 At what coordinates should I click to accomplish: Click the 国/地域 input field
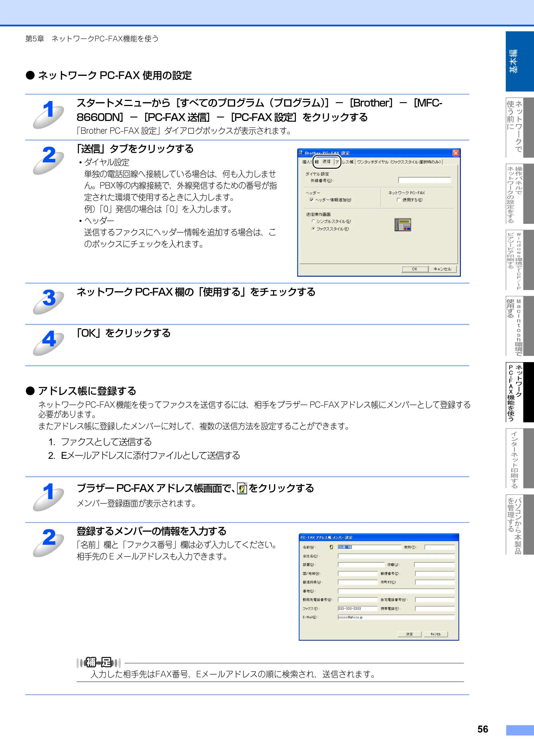pyautogui.click(x=358, y=574)
